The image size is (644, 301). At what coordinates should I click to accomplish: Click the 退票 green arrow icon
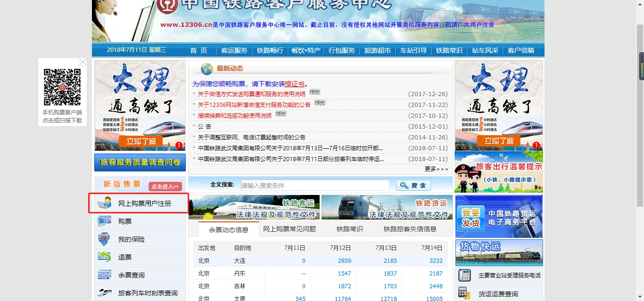pos(104,257)
